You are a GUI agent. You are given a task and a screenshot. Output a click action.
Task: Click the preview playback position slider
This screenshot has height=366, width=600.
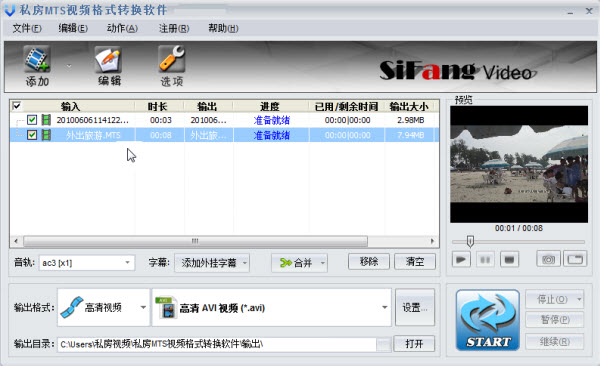[470, 242]
